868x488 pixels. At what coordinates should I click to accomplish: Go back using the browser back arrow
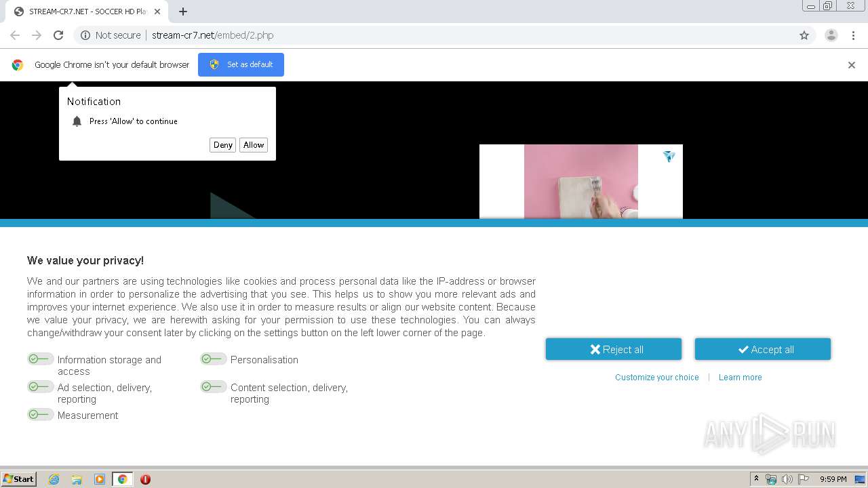[15, 35]
